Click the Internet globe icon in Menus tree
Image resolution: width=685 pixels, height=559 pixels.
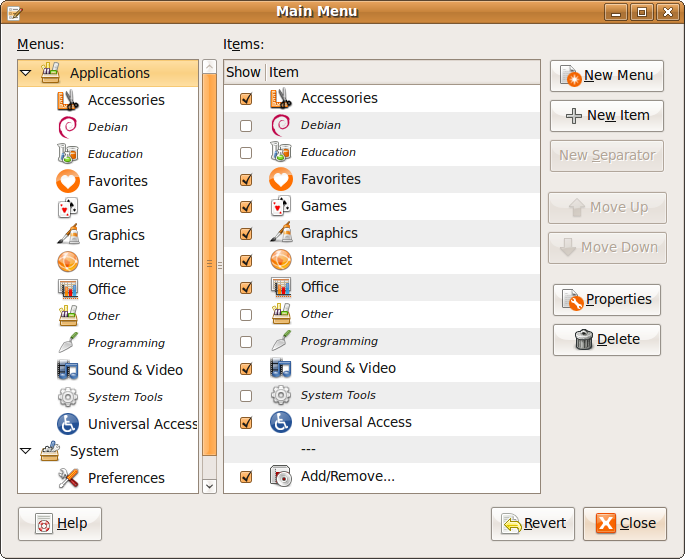(x=68, y=262)
